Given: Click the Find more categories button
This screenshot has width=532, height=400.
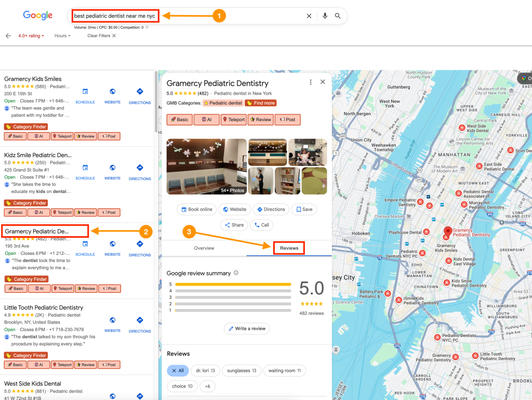Looking at the screenshot, I should (261, 103).
